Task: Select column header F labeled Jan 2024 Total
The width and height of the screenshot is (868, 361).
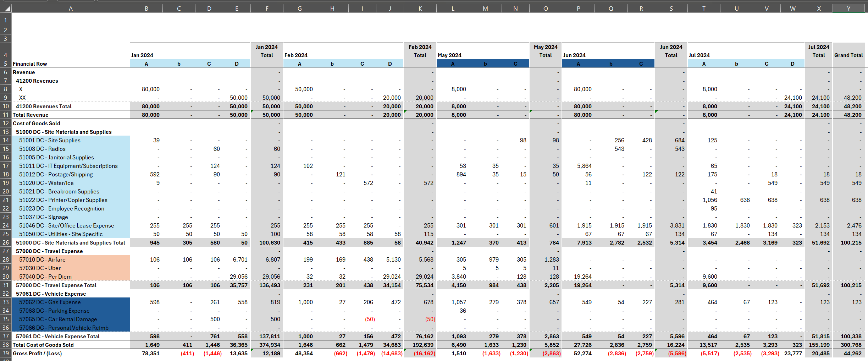Action: pos(267,8)
